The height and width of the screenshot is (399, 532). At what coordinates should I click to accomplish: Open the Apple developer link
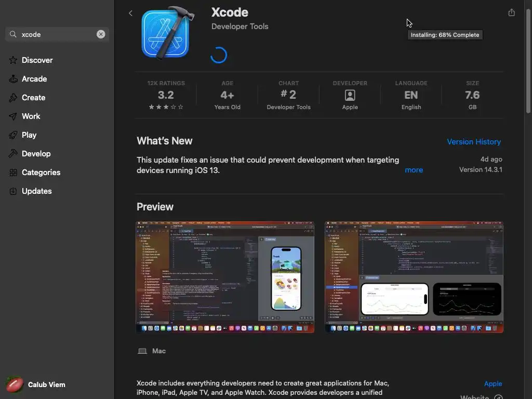(x=493, y=384)
